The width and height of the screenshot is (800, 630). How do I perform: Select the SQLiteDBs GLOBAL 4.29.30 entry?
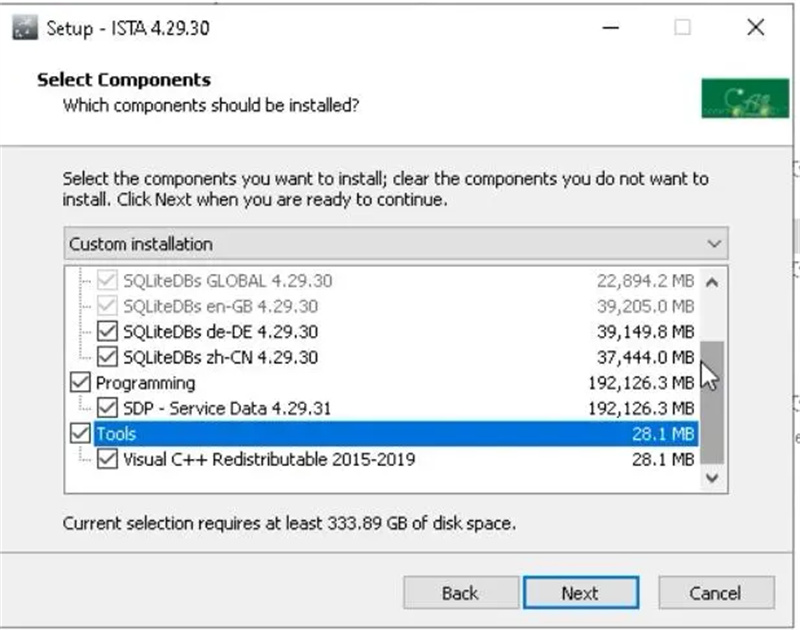pyautogui.click(x=228, y=281)
